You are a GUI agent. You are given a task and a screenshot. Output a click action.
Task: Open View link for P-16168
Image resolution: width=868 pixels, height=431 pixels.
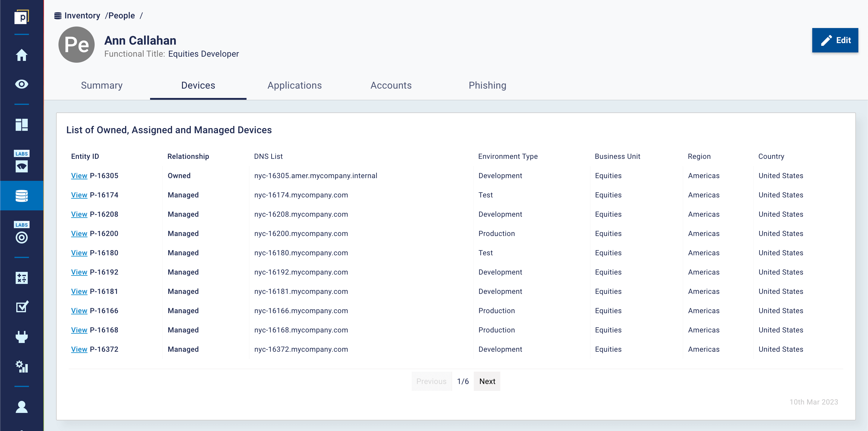click(79, 330)
